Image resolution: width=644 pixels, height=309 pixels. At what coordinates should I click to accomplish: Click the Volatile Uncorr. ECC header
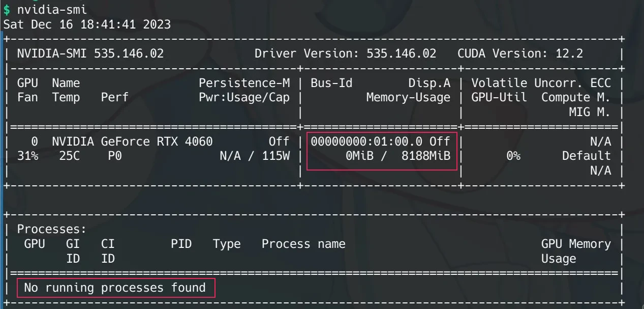point(541,83)
